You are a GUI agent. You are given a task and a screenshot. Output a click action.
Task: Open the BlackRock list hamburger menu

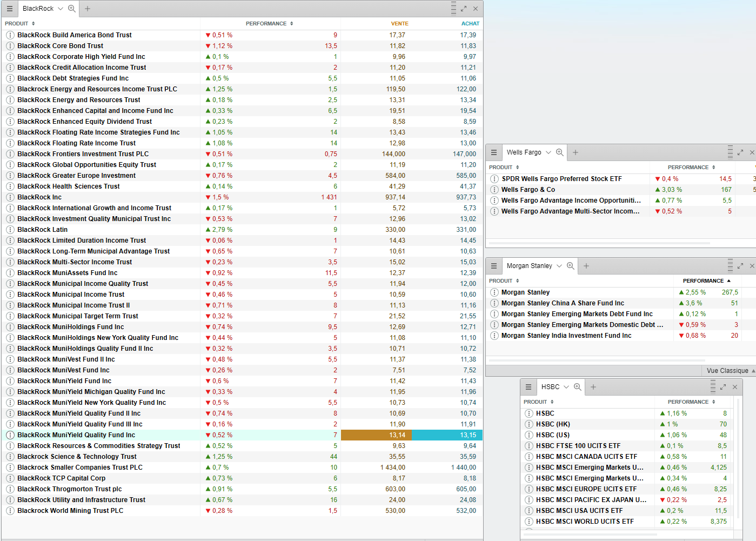(x=10, y=9)
